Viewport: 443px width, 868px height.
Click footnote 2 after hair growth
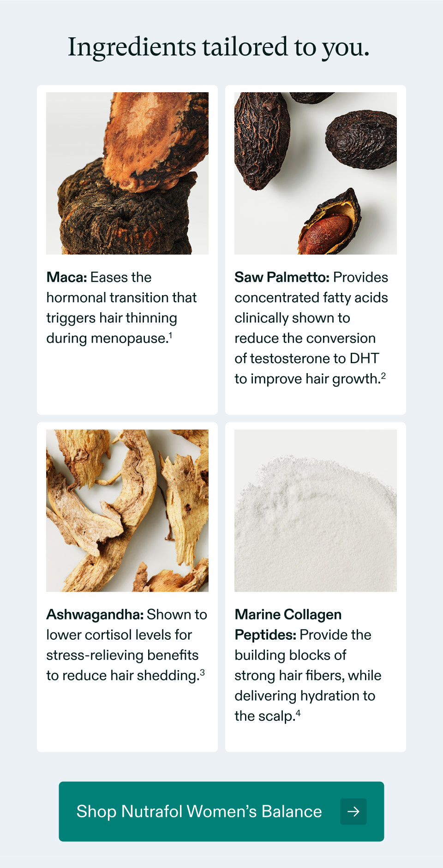click(x=383, y=376)
